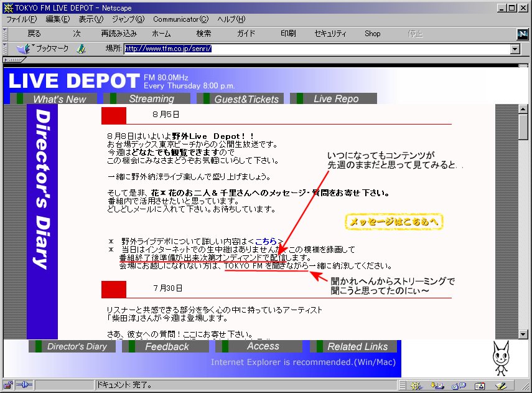This screenshot has width=532, height=393.
Task: Click the Netscape title bar system icon
Action: tap(8, 8)
